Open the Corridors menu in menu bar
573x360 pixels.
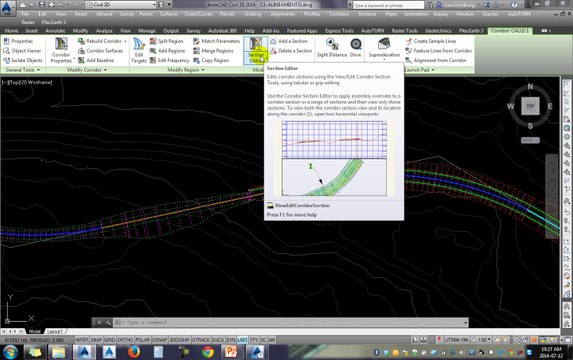click(339, 14)
